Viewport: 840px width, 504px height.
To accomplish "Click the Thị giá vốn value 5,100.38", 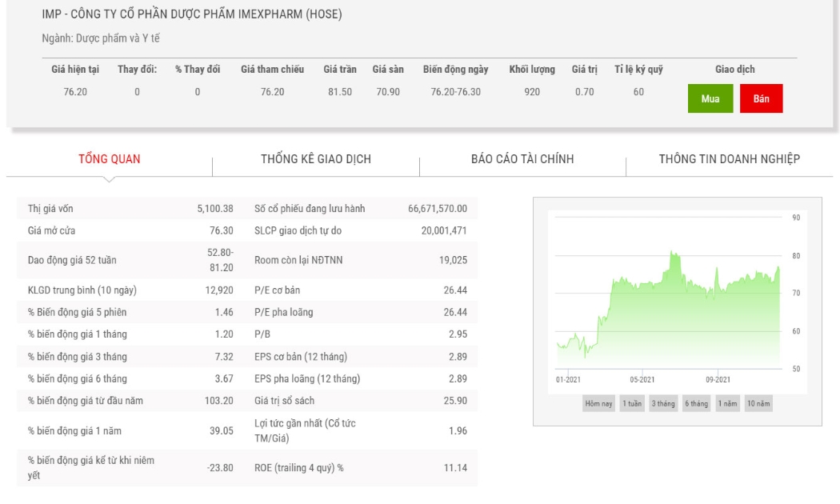I will point(215,208).
